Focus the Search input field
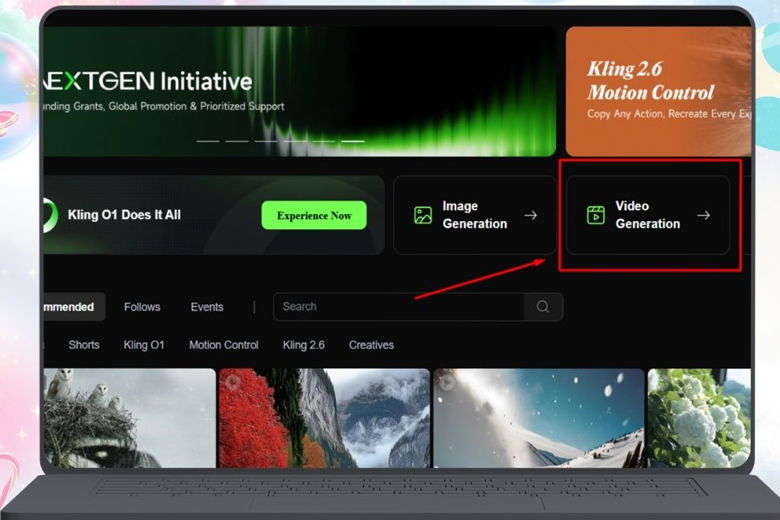Screen dimensions: 780x520 tap(399, 307)
